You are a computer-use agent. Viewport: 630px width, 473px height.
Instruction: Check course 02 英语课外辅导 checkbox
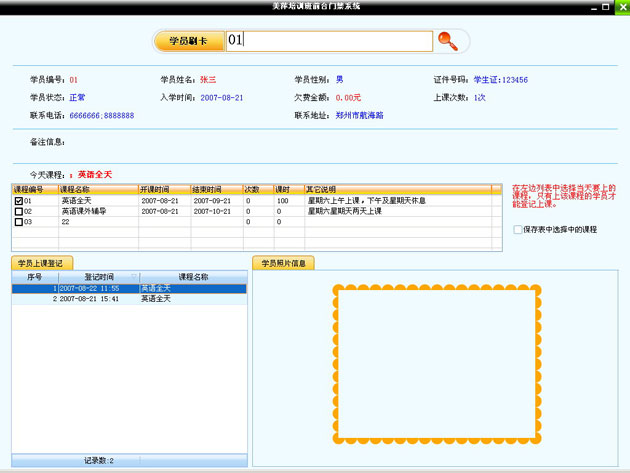click(x=19, y=211)
